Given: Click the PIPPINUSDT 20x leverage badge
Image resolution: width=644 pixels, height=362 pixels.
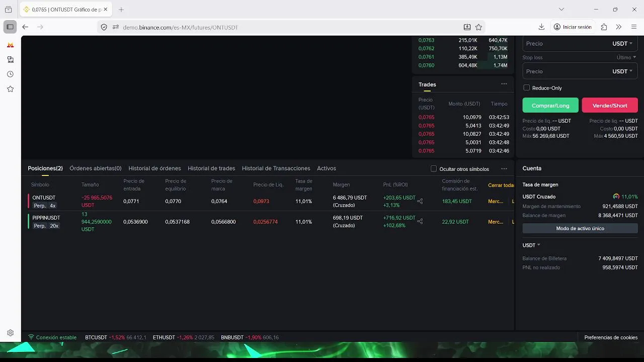Looking at the screenshot, I should (x=54, y=226).
